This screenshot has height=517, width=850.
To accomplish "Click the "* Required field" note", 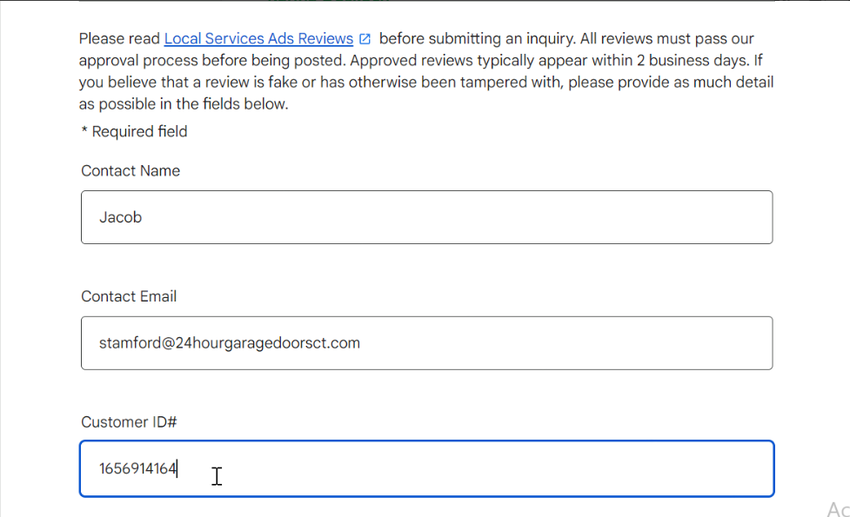I will (x=134, y=132).
